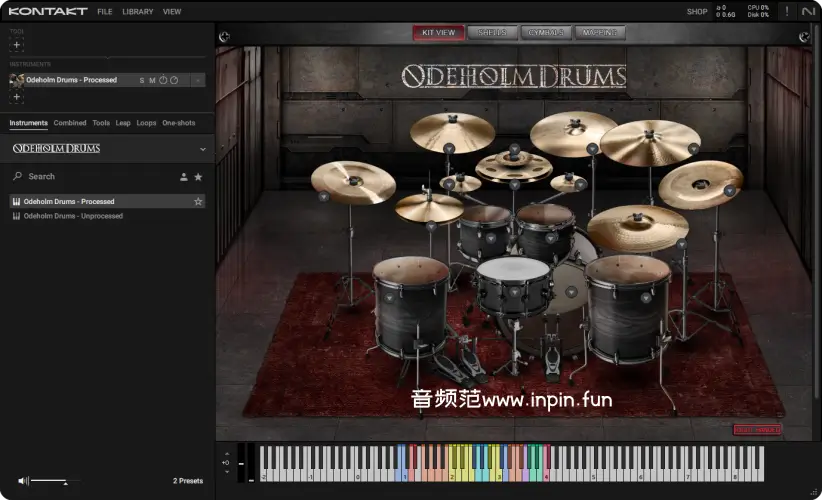Click the gear icon at right of Mapping
Screen dimensions: 822x500
tap(804, 36)
